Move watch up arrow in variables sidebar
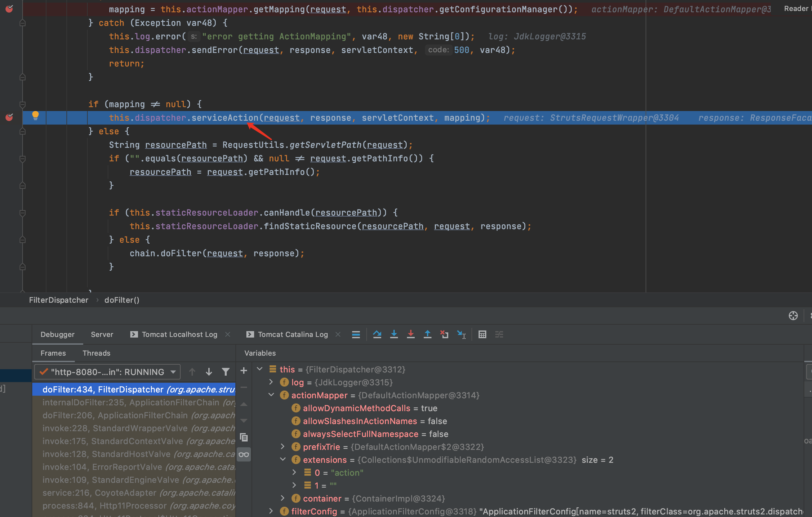The image size is (812, 517). [244, 404]
